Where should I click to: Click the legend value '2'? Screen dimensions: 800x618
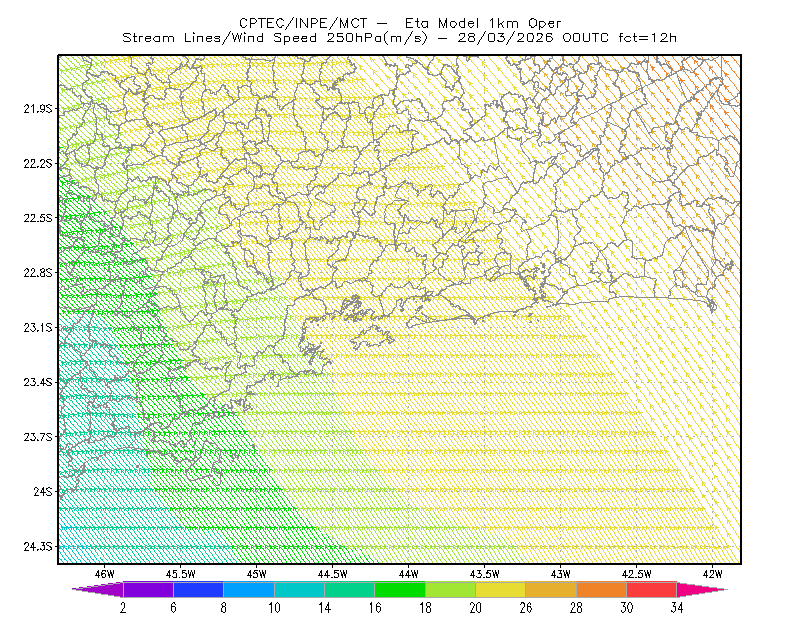123,608
